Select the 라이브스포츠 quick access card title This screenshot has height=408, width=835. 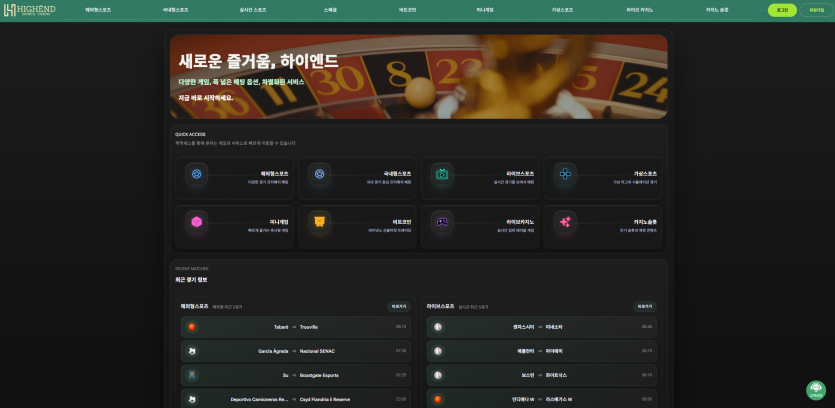click(520, 174)
